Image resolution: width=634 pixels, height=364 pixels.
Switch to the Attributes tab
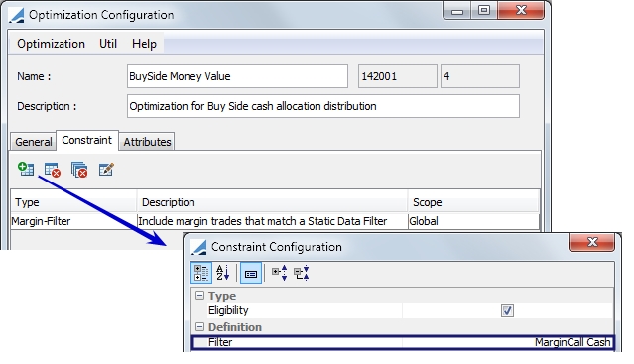point(147,142)
